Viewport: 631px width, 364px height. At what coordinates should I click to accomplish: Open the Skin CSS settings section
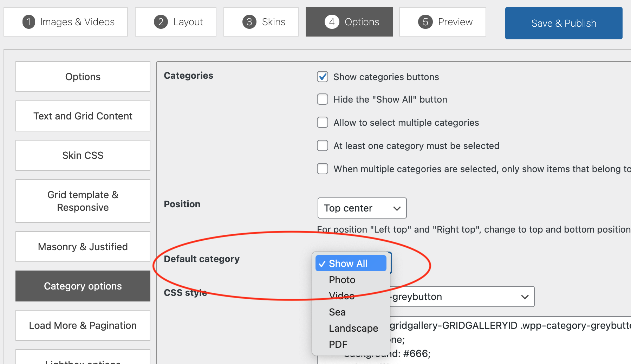[83, 155]
